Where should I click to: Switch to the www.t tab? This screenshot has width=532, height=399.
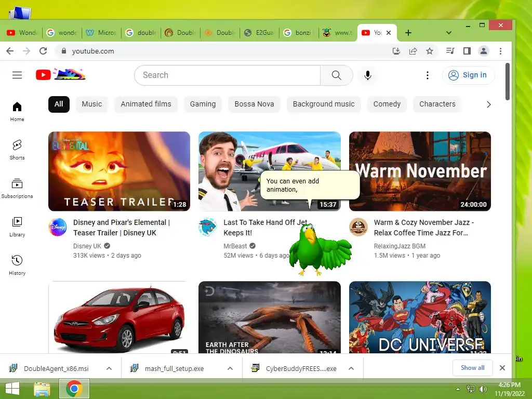coord(338,33)
